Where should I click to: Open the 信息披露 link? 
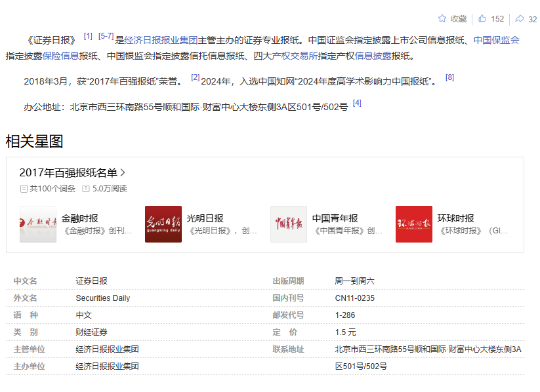tap(373, 56)
